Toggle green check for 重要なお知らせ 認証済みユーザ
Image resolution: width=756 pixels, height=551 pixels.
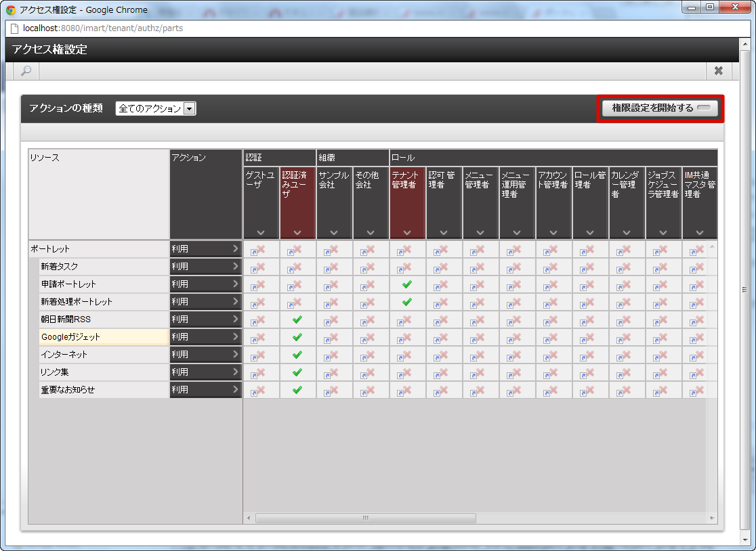click(x=297, y=390)
